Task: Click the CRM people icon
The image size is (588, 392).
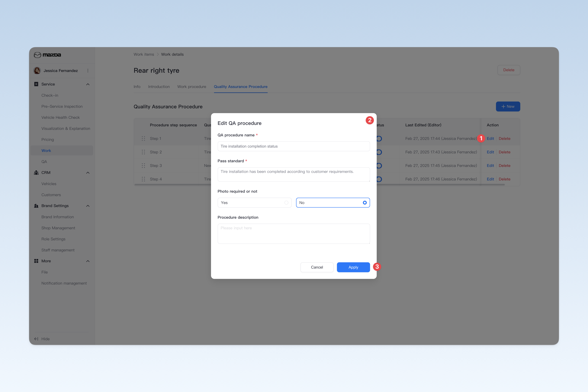Action: [36, 172]
